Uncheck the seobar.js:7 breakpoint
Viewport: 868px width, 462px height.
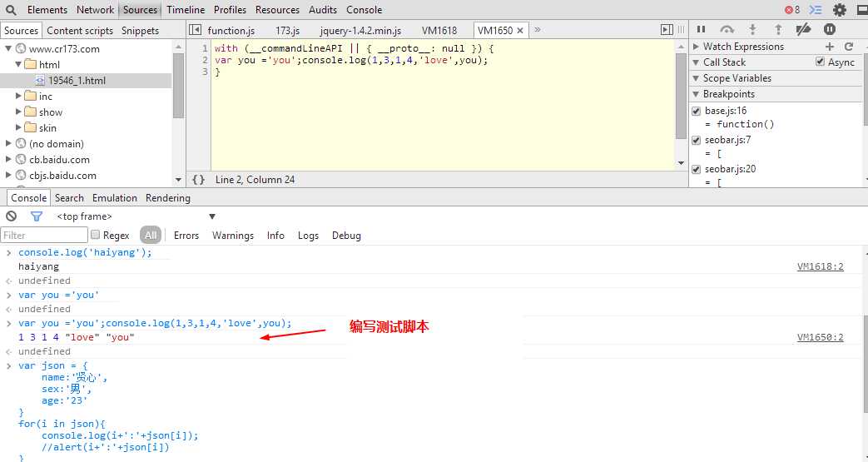697,140
